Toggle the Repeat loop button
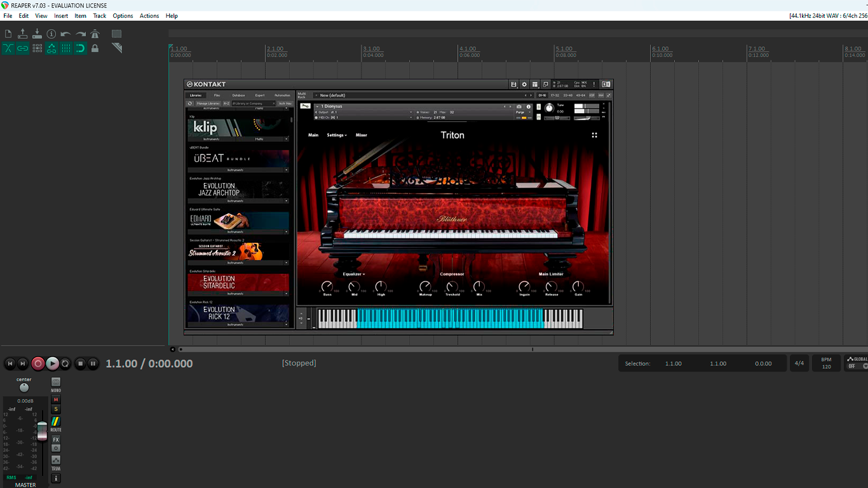 [x=65, y=363]
